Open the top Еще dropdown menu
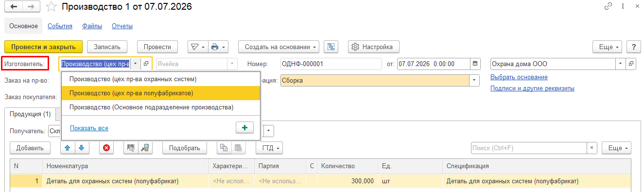Screen dimensions: 644x192 click(608, 47)
